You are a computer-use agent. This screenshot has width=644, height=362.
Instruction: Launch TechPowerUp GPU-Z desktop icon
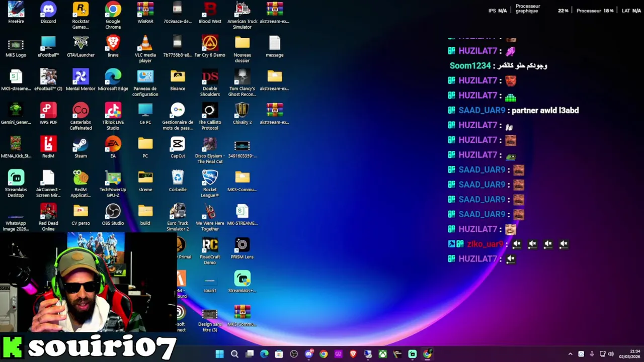point(113,184)
